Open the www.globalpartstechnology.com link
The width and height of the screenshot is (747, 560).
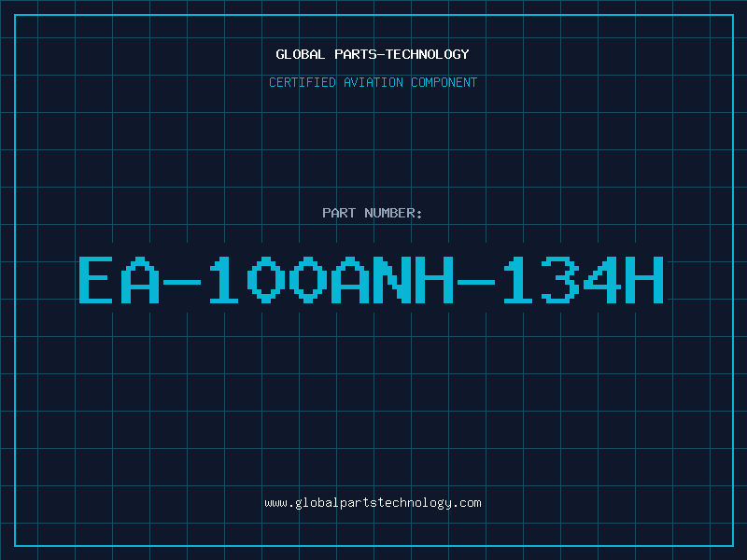pos(373,503)
